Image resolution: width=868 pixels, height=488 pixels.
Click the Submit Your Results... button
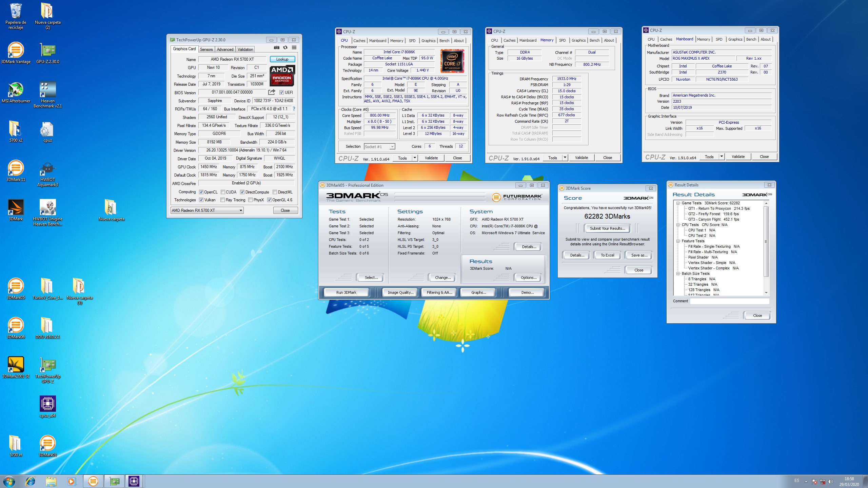607,228
